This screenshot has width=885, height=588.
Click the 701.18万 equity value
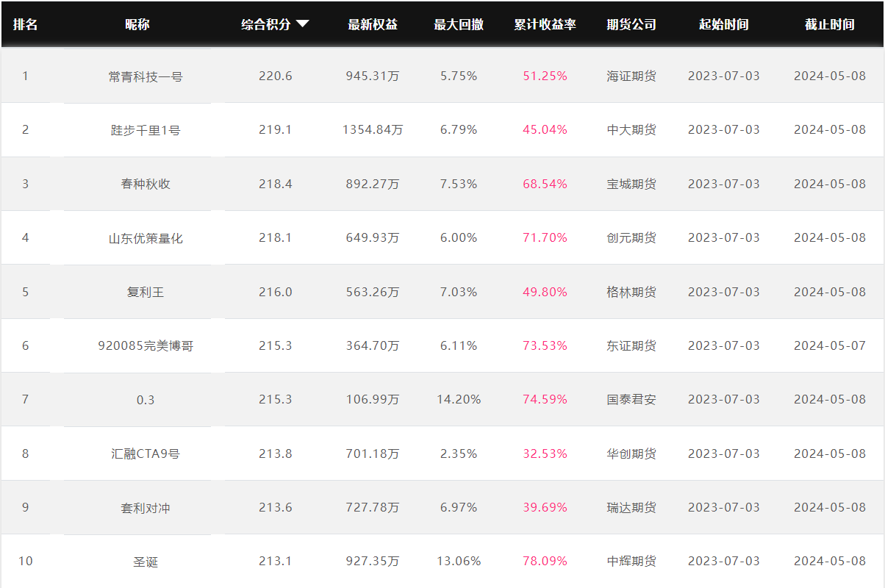point(373,453)
